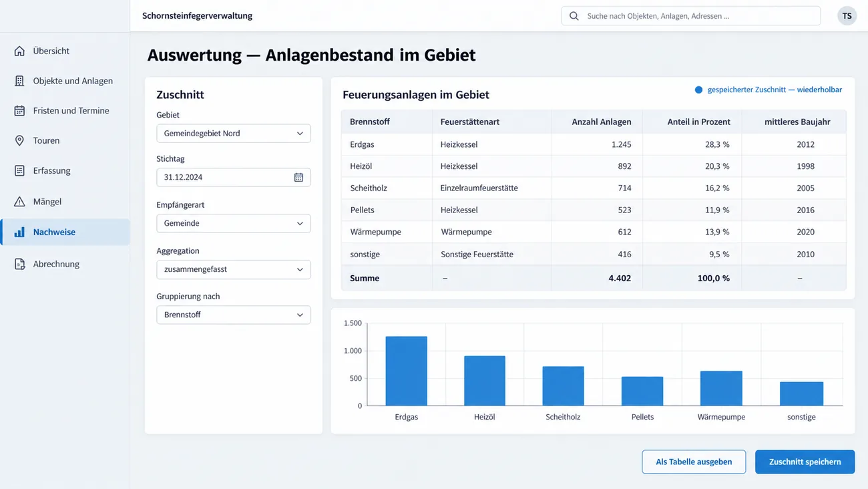Screen dimensions: 868x489
Task: Click the Erfassung form icon
Action: (x=19, y=171)
